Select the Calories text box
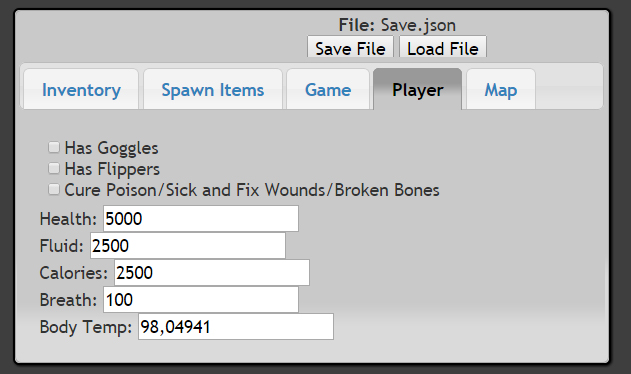This screenshot has height=374, width=631. (212, 273)
